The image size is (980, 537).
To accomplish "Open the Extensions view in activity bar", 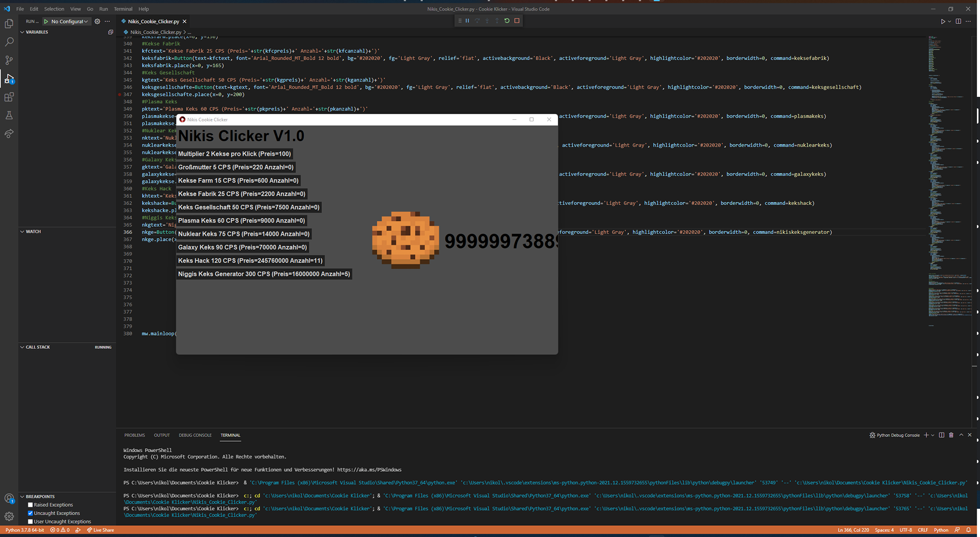I will (9, 97).
